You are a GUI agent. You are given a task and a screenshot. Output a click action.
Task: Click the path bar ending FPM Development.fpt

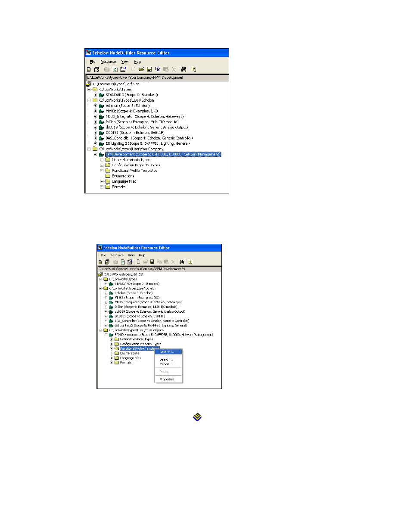[159, 269]
